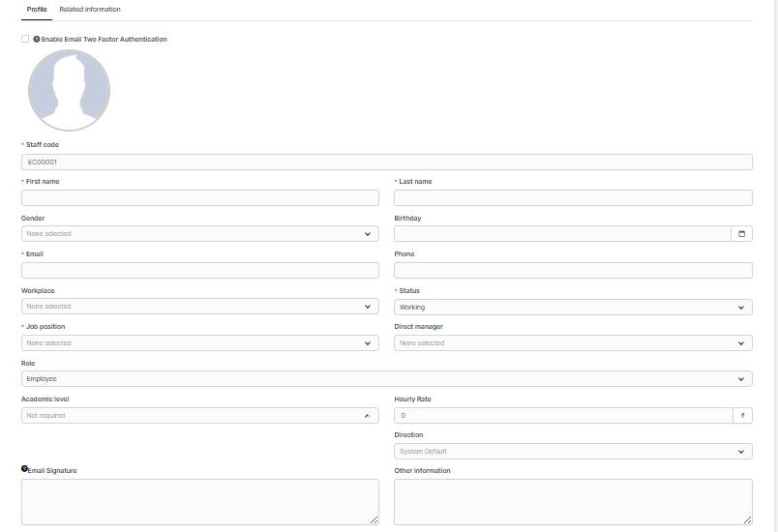Click the Other information text area
Viewport: 778px width, 532px height.
pos(573,501)
